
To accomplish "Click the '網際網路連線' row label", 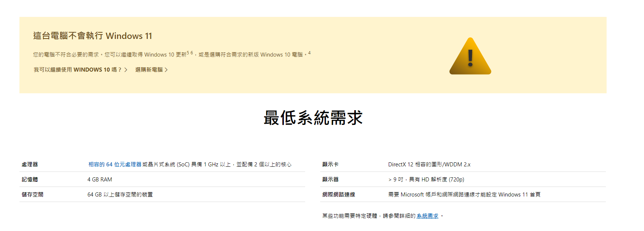I will [339, 195].
